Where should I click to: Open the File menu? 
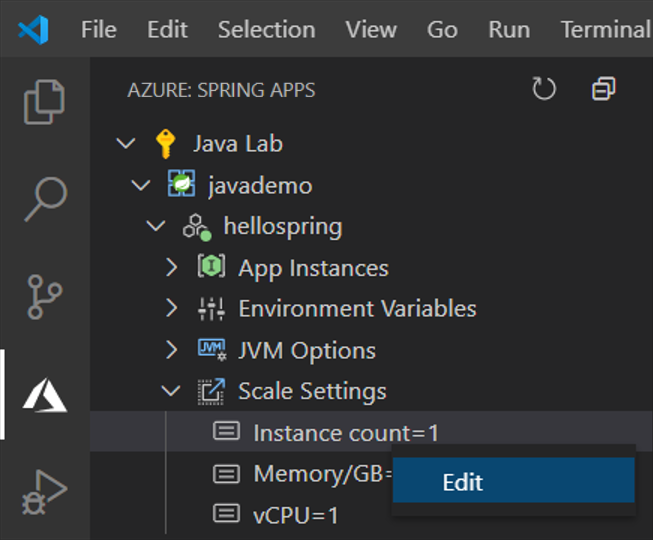[98, 30]
